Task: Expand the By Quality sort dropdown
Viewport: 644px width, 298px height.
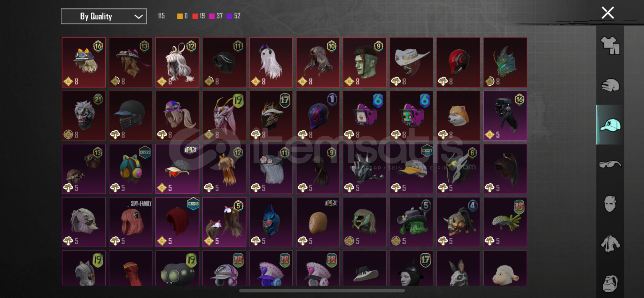Action: [x=104, y=16]
